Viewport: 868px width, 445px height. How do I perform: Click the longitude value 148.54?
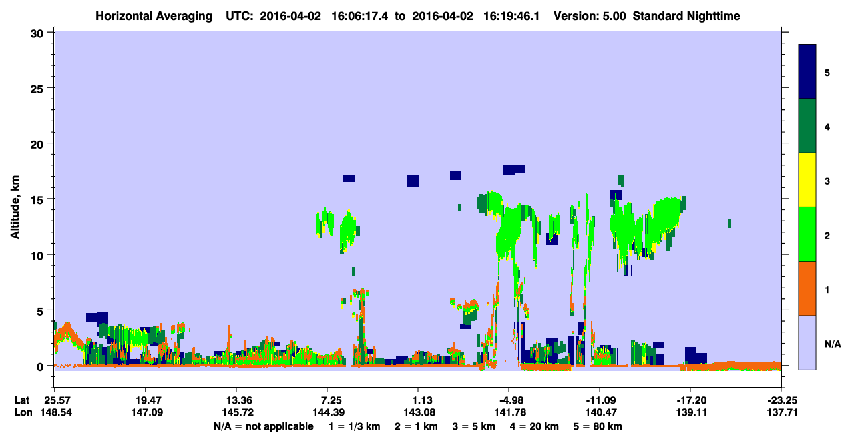(55, 413)
